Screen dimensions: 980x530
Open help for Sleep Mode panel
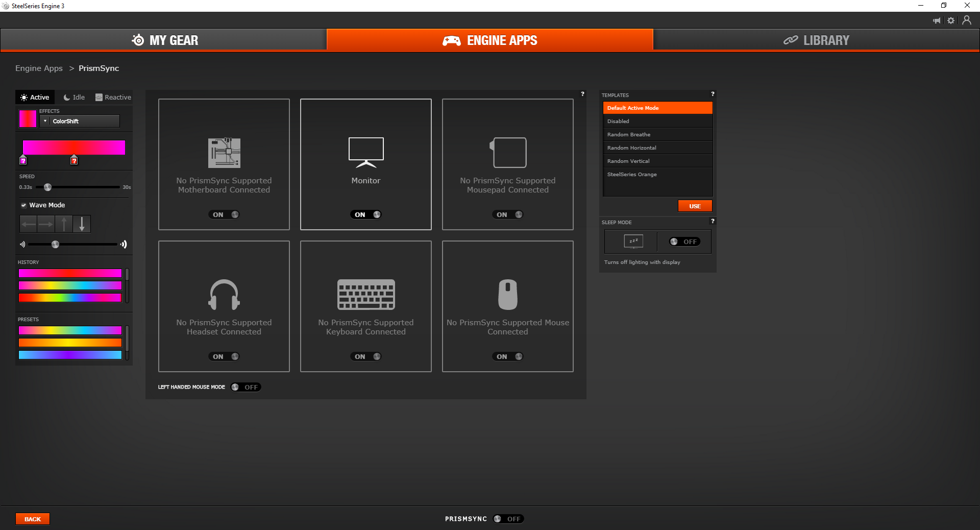tap(713, 221)
